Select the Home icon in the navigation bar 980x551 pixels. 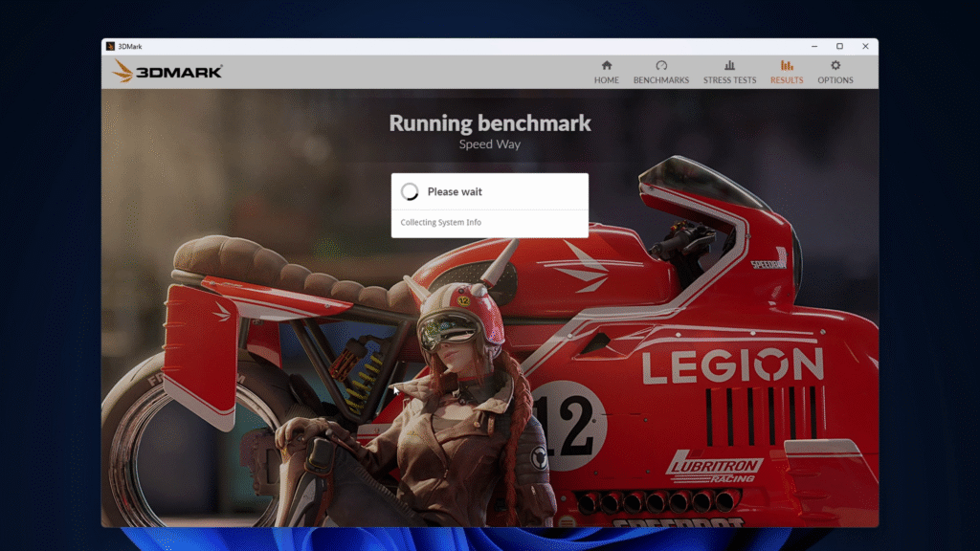click(606, 66)
